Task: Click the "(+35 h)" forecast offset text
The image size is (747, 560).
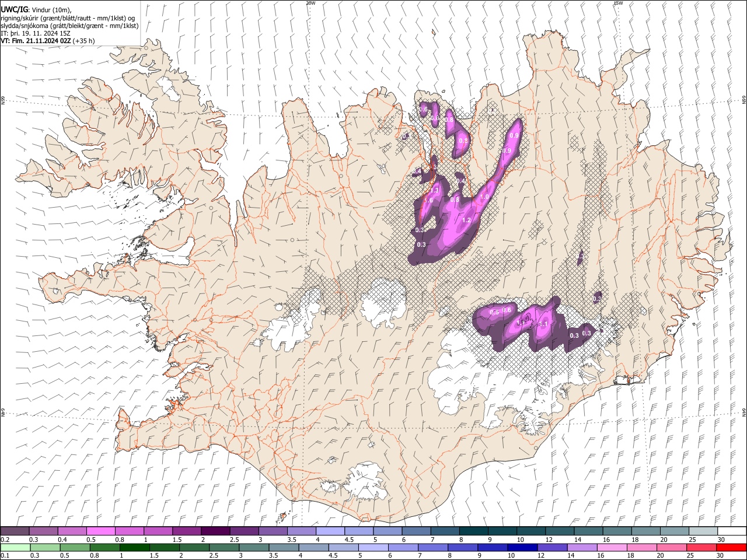Action: tap(85, 41)
